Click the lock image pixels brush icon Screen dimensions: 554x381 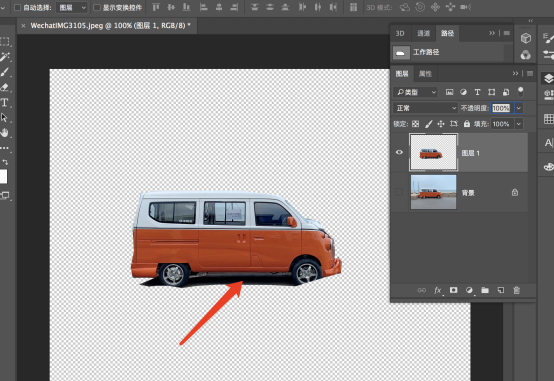pos(428,124)
